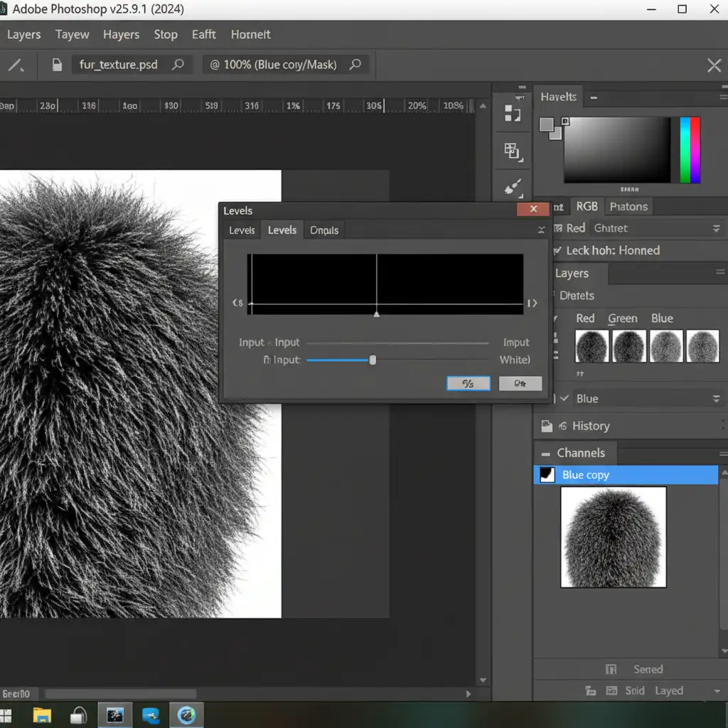This screenshot has width=728, height=728.
Task: Click the magnifier icon after 100% zoom label
Action: [355, 65]
